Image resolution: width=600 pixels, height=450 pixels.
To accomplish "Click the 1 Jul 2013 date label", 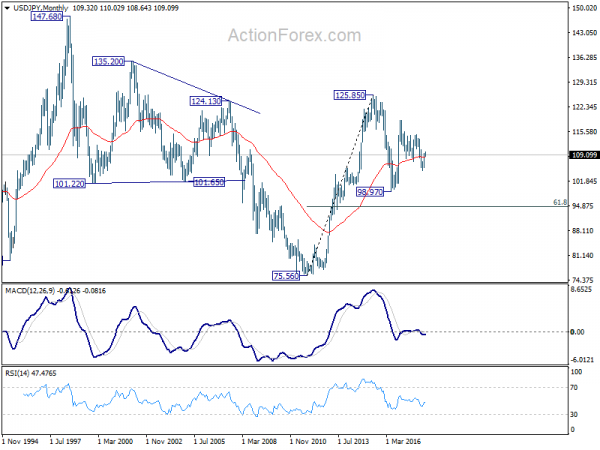I will click(353, 441).
